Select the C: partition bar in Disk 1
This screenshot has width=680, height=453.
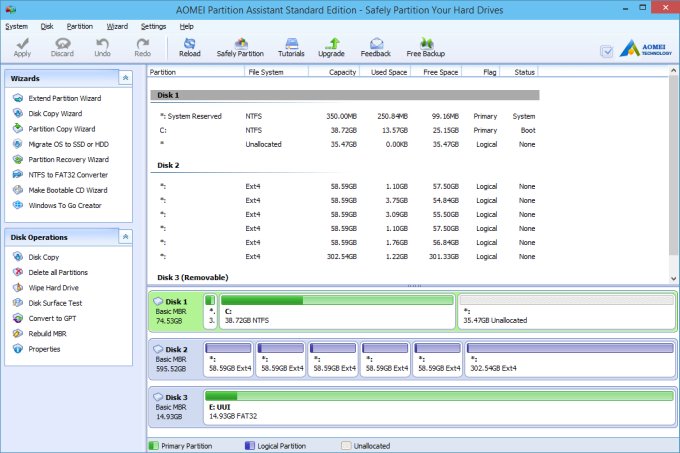tap(336, 311)
